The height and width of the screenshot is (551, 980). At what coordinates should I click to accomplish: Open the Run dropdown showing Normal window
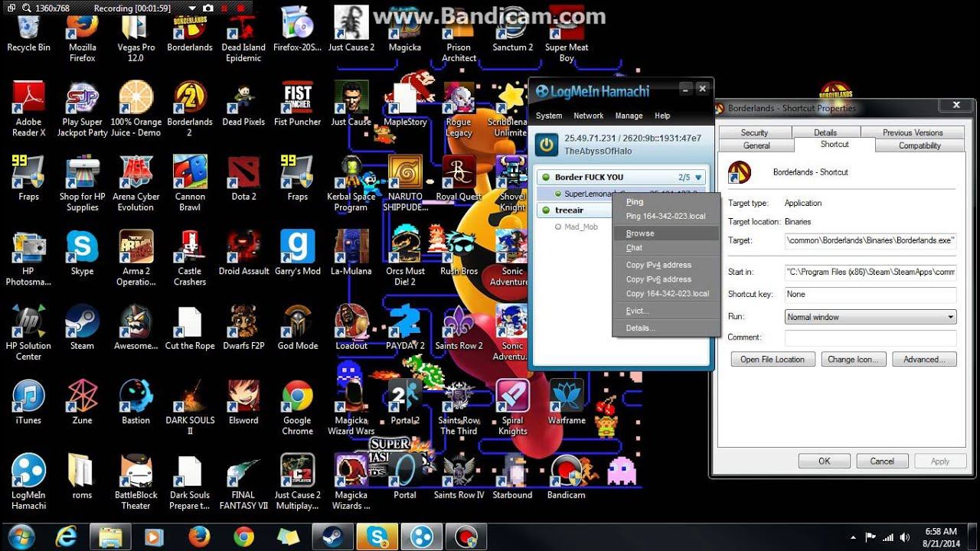coord(871,317)
